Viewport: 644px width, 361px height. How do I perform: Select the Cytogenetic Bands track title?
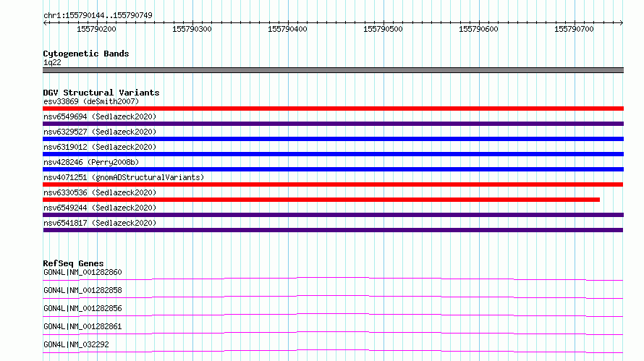[86, 54]
